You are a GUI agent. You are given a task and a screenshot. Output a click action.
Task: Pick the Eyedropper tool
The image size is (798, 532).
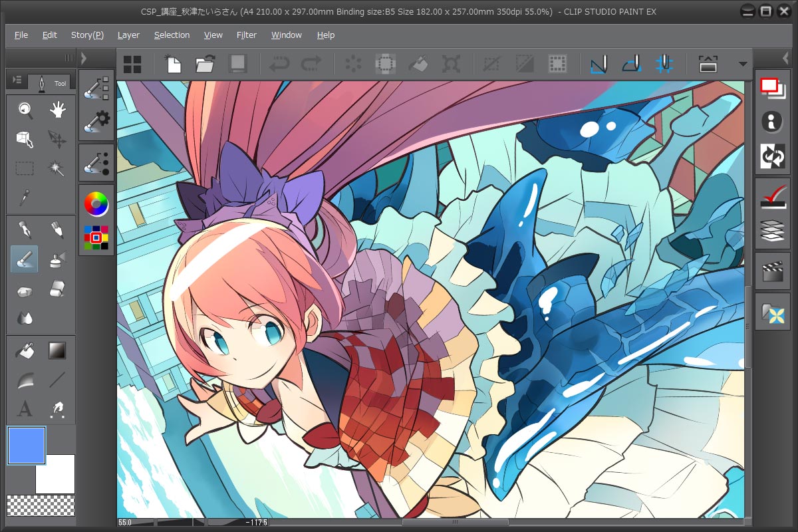pos(25,197)
